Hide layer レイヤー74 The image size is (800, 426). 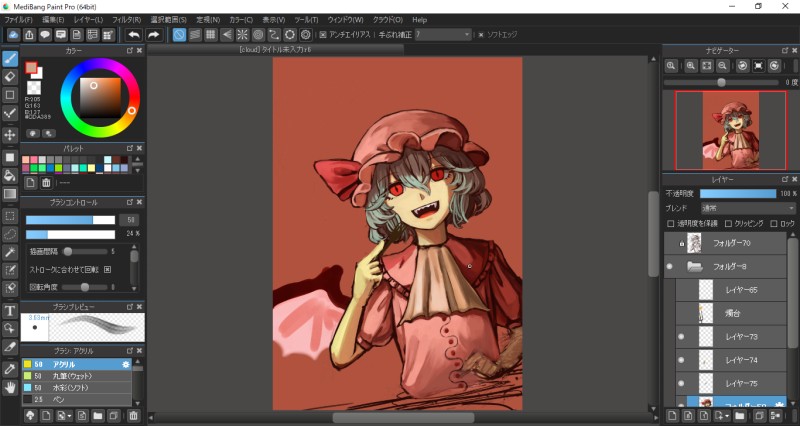coord(681,360)
